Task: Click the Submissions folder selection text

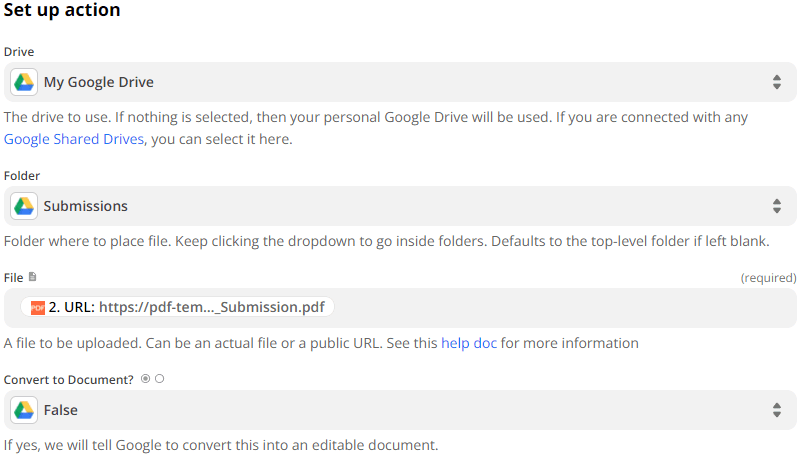Action: (x=86, y=206)
